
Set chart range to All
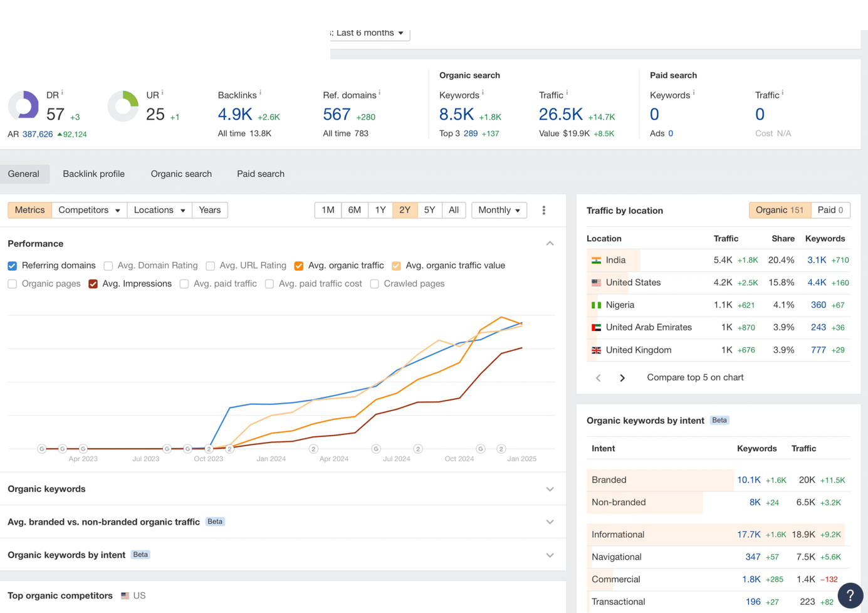pyautogui.click(x=454, y=210)
